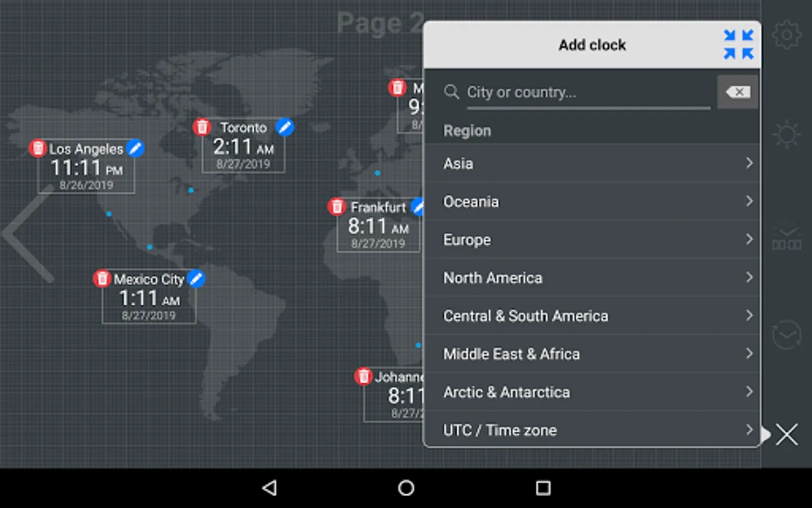Expand the North America region
Image resolution: width=812 pixels, height=508 pixels.
pos(592,278)
